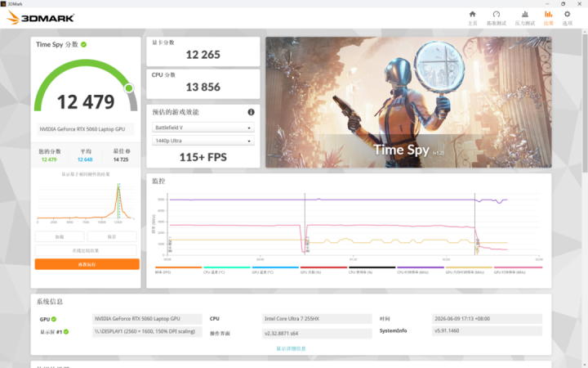Click orange 再次运行 run again button
The height and width of the screenshot is (368, 588).
coord(87,264)
